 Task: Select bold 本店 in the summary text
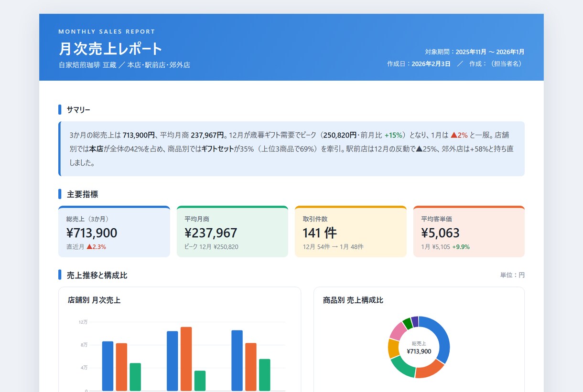[x=97, y=149]
